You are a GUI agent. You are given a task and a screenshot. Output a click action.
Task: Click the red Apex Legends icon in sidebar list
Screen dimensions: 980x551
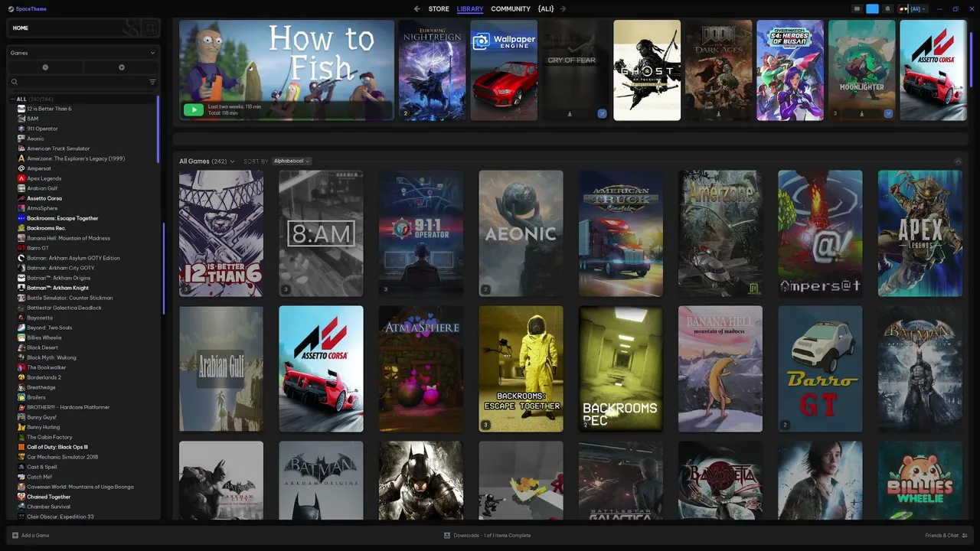point(21,178)
